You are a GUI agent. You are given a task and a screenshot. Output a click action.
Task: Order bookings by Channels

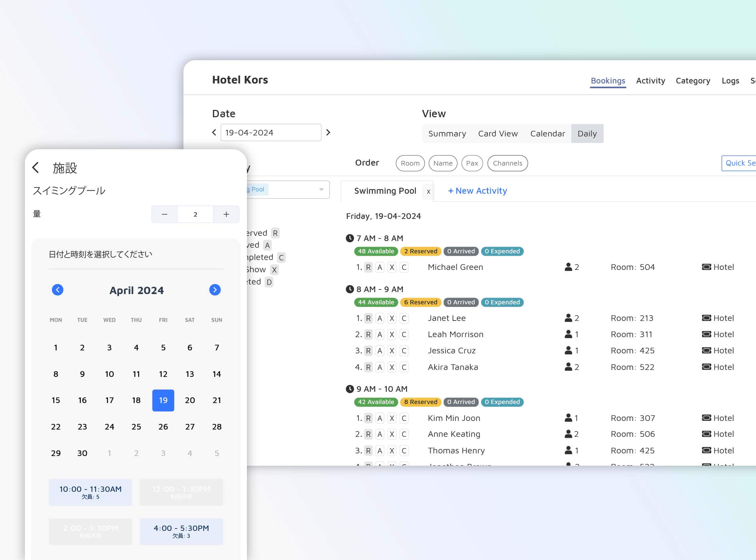point(507,163)
